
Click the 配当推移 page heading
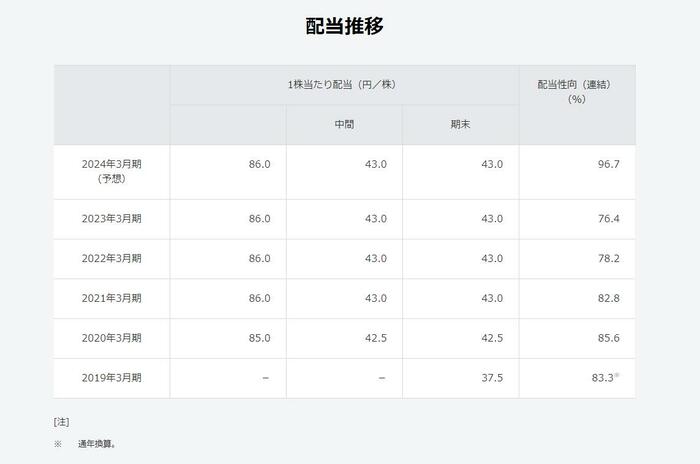[344, 26]
